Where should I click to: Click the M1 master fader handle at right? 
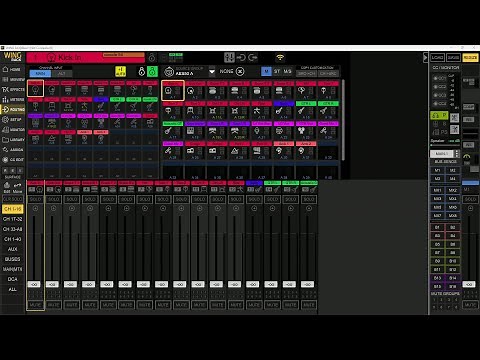click(469, 284)
